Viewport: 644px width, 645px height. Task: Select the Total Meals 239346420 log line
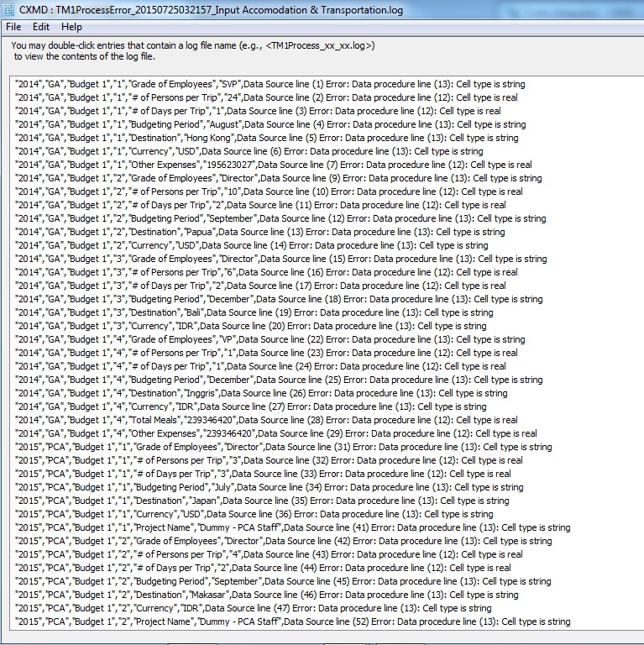point(266,420)
